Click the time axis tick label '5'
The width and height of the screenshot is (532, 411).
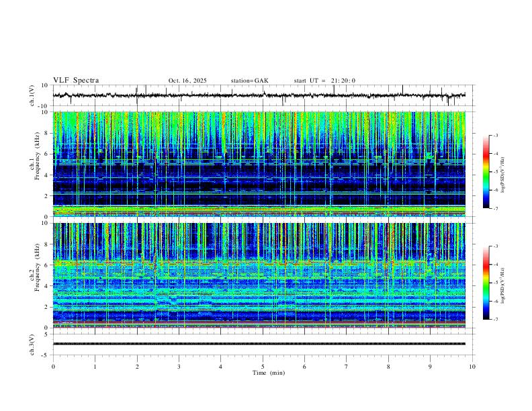[263, 367]
